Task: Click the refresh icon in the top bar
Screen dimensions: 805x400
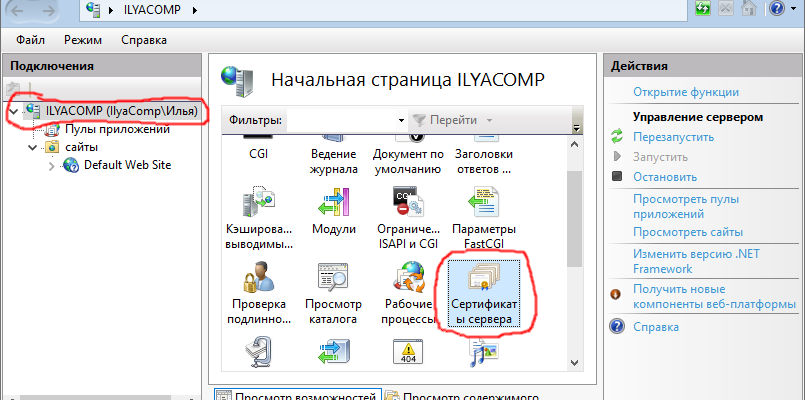Action: 702,8
